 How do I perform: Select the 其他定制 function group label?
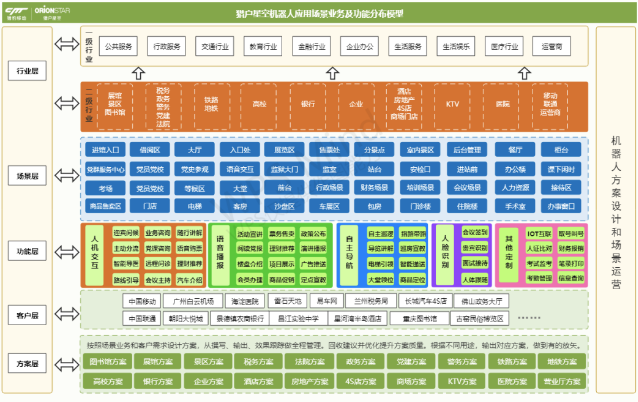pyautogui.click(x=509, y=254)
